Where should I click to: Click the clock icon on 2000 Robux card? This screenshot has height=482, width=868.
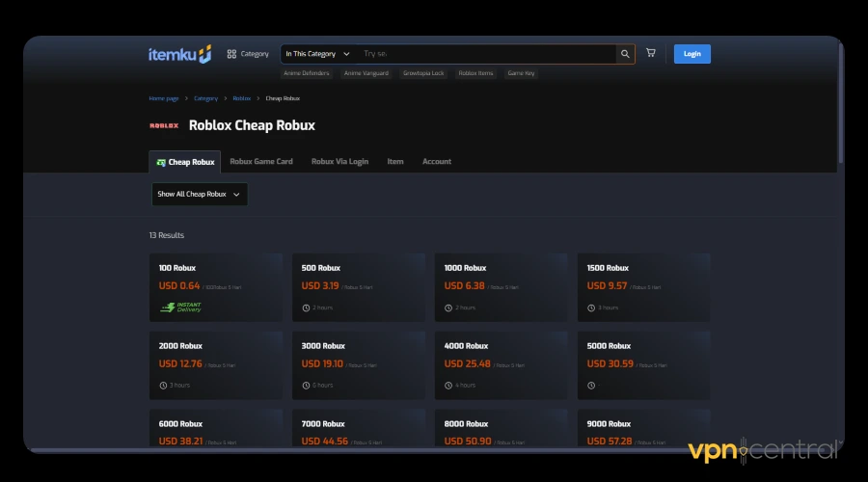[x=163, y=386]
